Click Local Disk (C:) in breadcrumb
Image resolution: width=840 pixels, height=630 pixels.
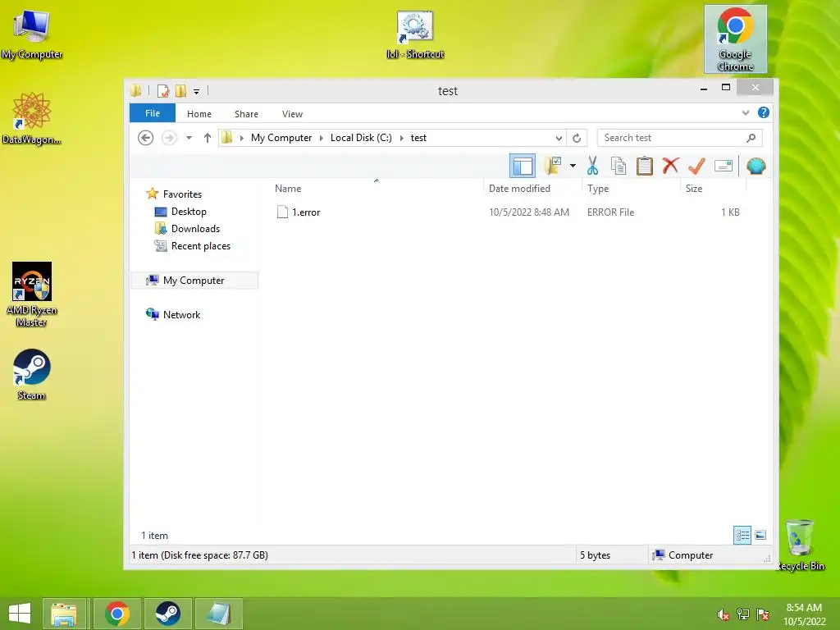pos(361,138)
